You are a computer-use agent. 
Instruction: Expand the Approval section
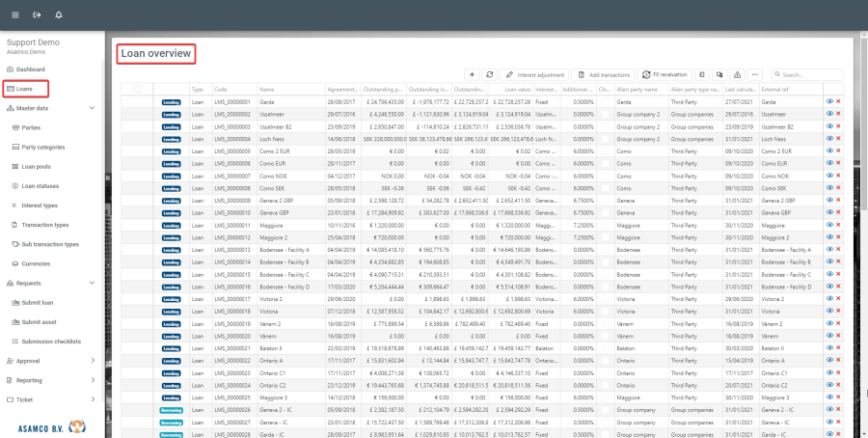[91, 360]
